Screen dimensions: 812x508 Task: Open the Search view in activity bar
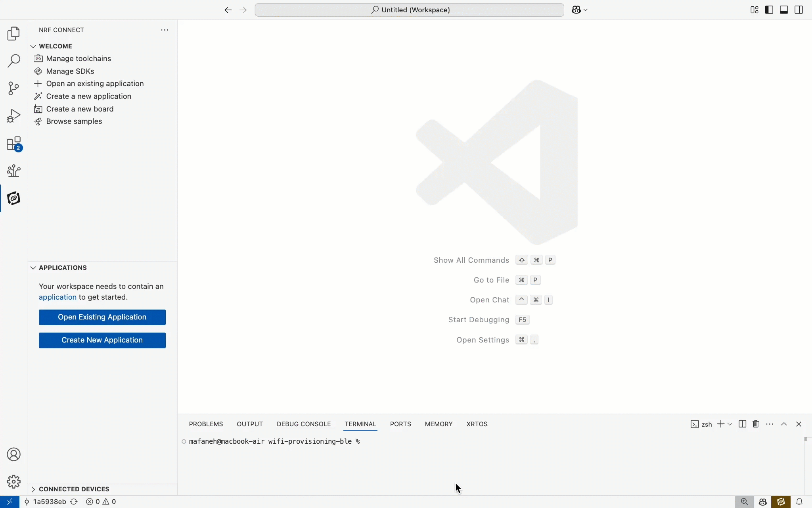click(13, 61)
